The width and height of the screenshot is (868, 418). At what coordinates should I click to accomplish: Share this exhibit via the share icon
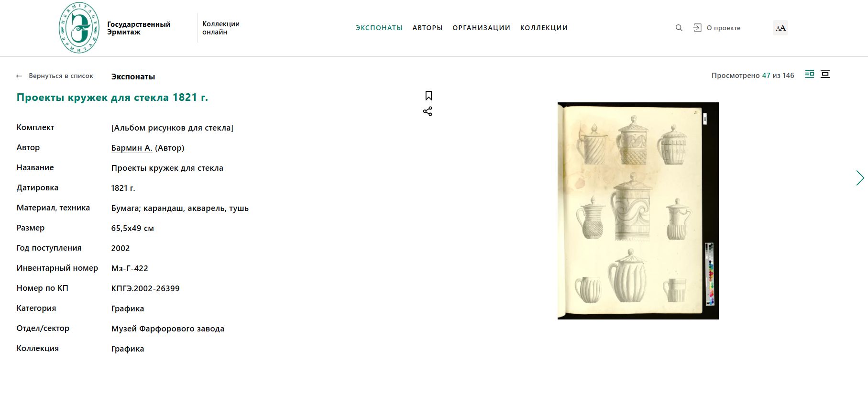coord(428,111)
